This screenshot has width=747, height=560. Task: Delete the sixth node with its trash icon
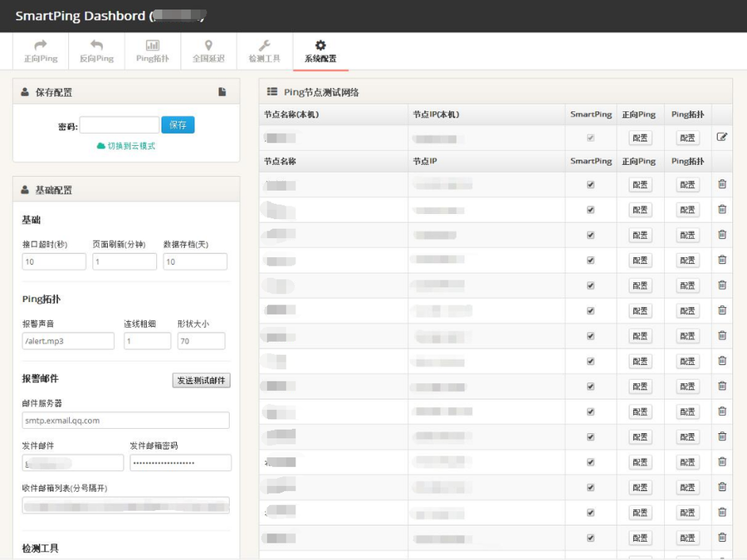722,310
